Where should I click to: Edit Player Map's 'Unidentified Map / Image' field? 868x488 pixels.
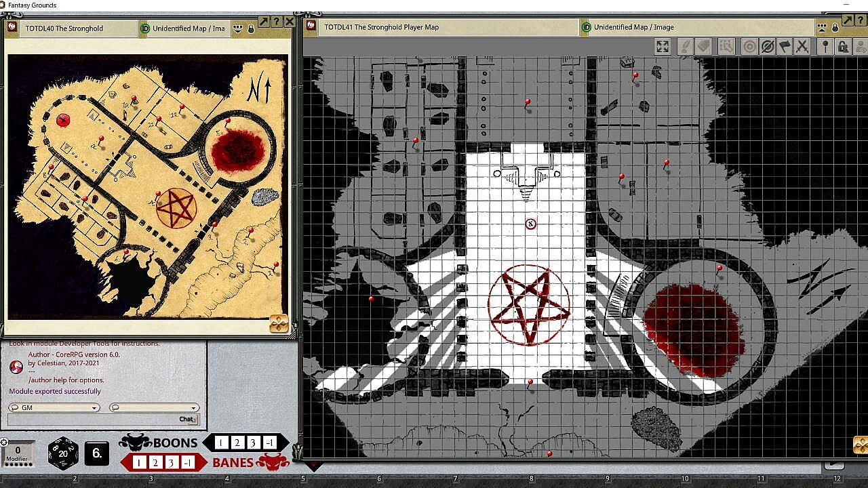pyautogui.click(x=703, y=28)
